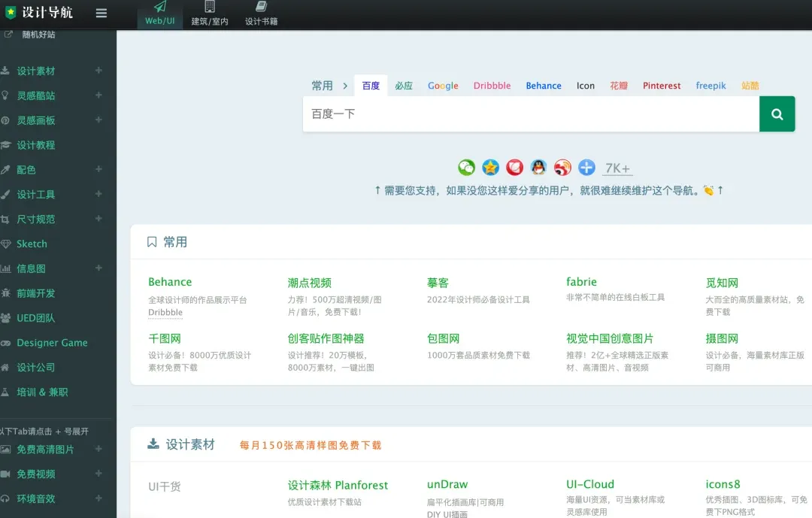
Task: Expand the 设计素材 sidebar section plus
Action: pyautogui.click(x=99, y=70)
